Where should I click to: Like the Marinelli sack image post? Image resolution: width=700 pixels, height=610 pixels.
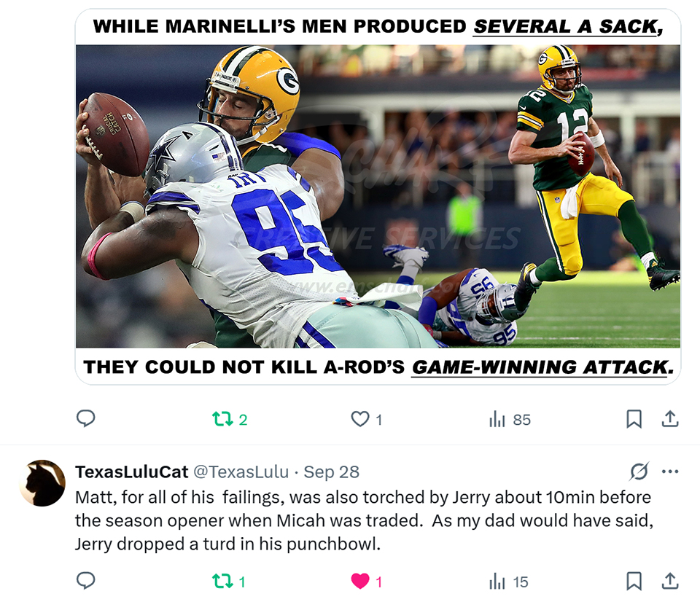tap(360, 419)
